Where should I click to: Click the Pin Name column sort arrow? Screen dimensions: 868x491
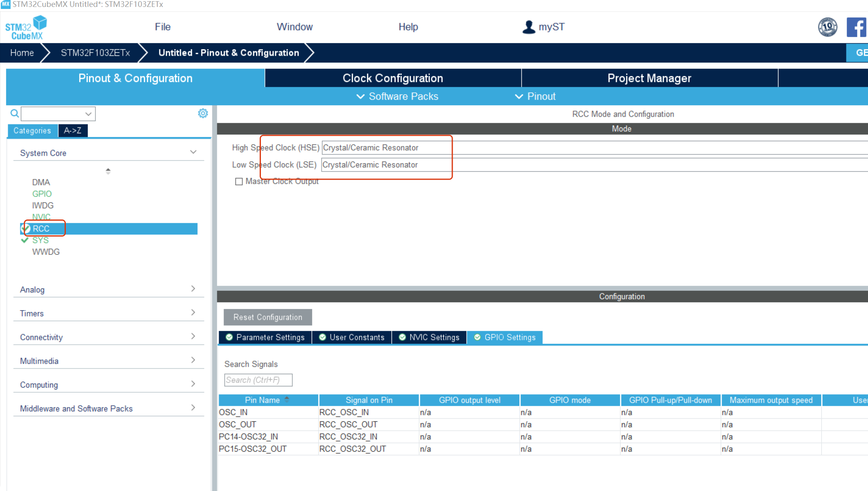[287, 400]
